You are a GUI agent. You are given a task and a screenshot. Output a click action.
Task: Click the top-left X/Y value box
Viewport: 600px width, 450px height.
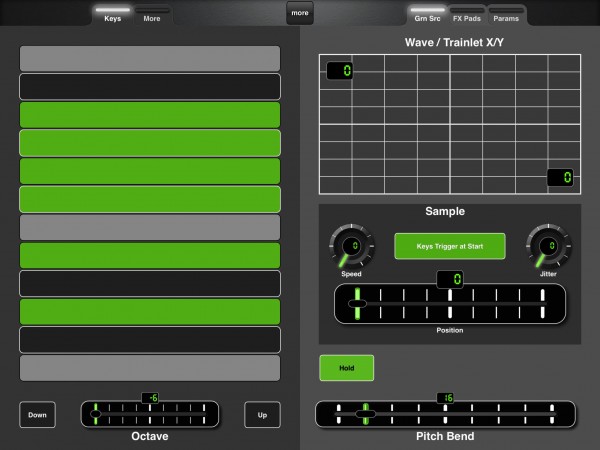(x=340, y=71)
